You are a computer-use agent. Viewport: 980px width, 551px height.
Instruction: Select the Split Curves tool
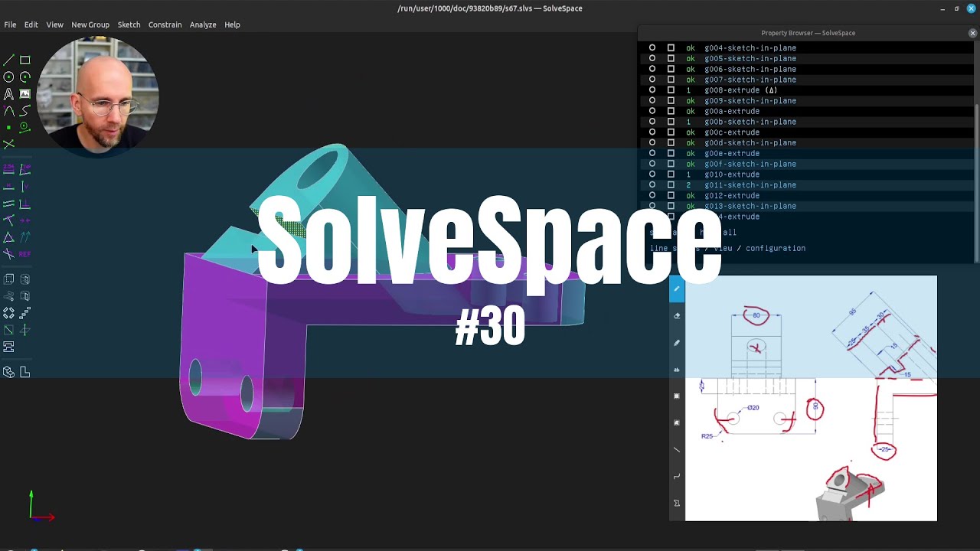pos(8,143)
